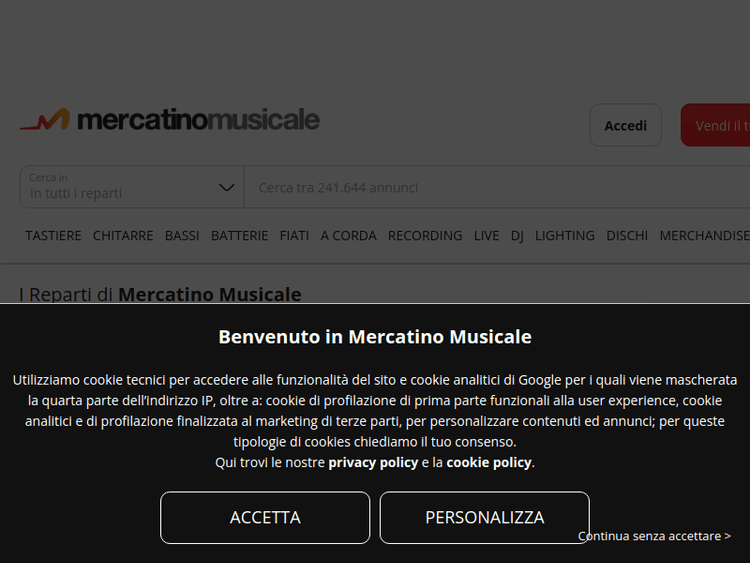Click the 'Benvenuto in Mercatino Musicale' title

[x=375, y=337]
